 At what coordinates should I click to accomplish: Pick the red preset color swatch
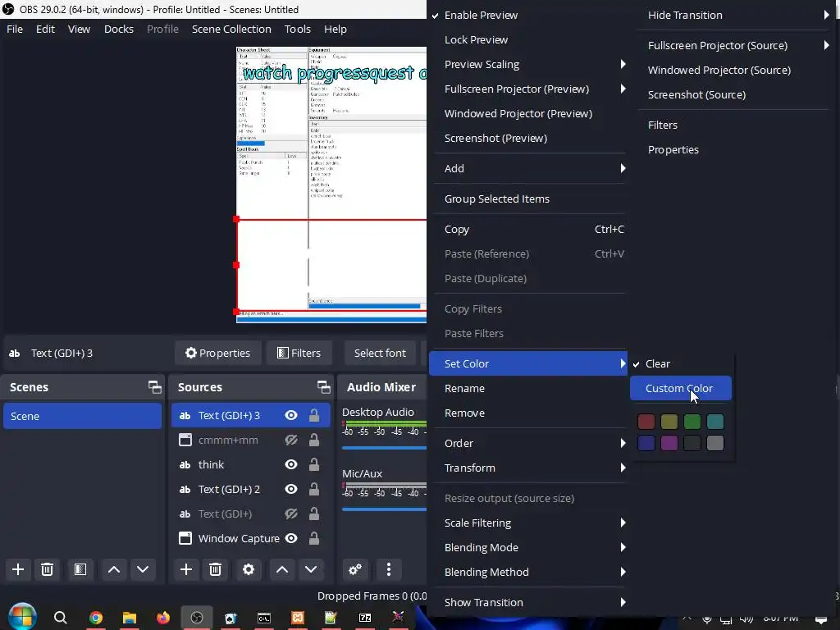pyautogui.click(x=646, y=422)
